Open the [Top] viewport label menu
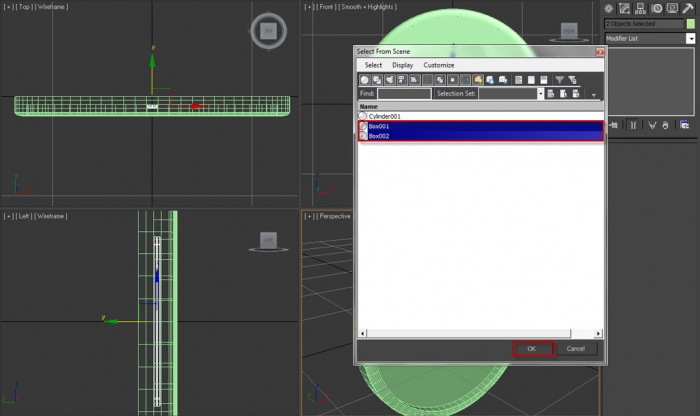Viewport: 700px width, 416px height. 24,7
